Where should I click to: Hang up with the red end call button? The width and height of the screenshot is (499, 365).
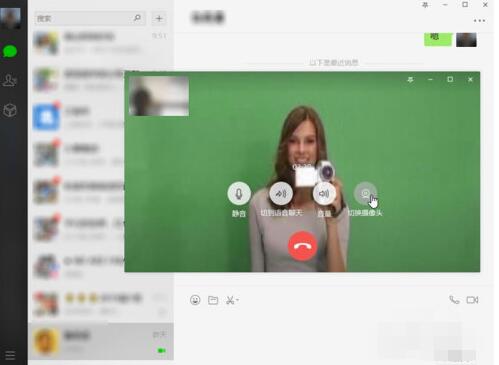[x=302, y=246]
